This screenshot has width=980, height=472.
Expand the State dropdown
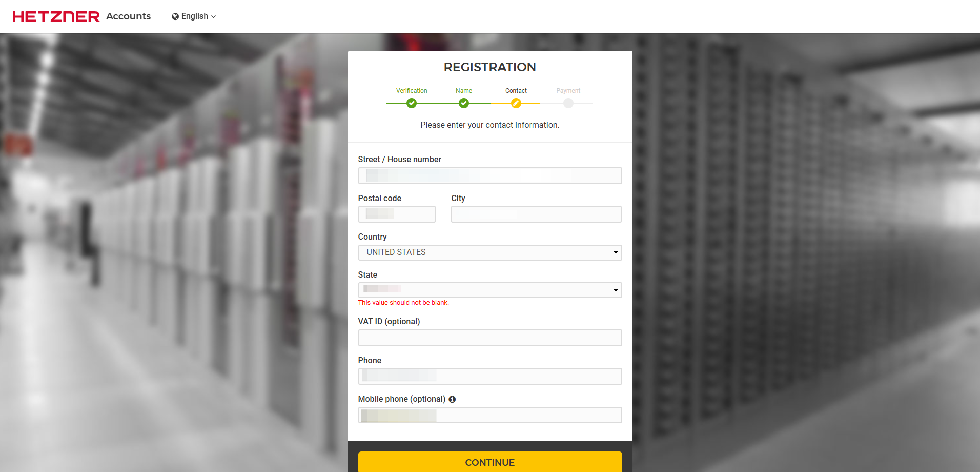pyautogui.click(x=489, y=290)
